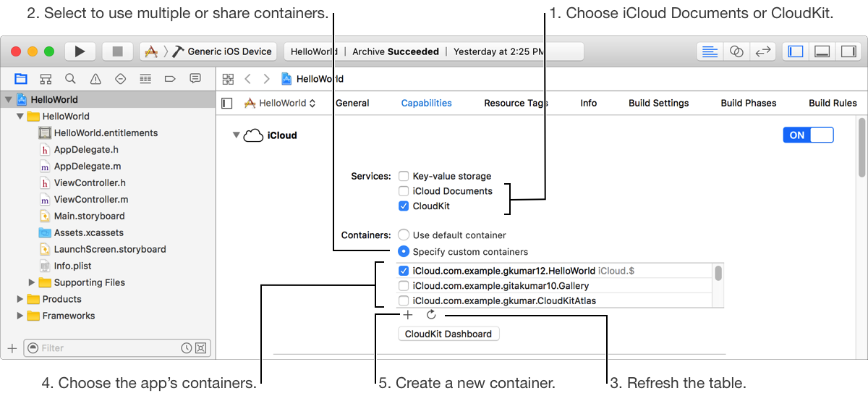The width and height of the screenshot is (868, 396).
Task: Uncheck the CloudKit service checkbox
Action: (404, 206)
